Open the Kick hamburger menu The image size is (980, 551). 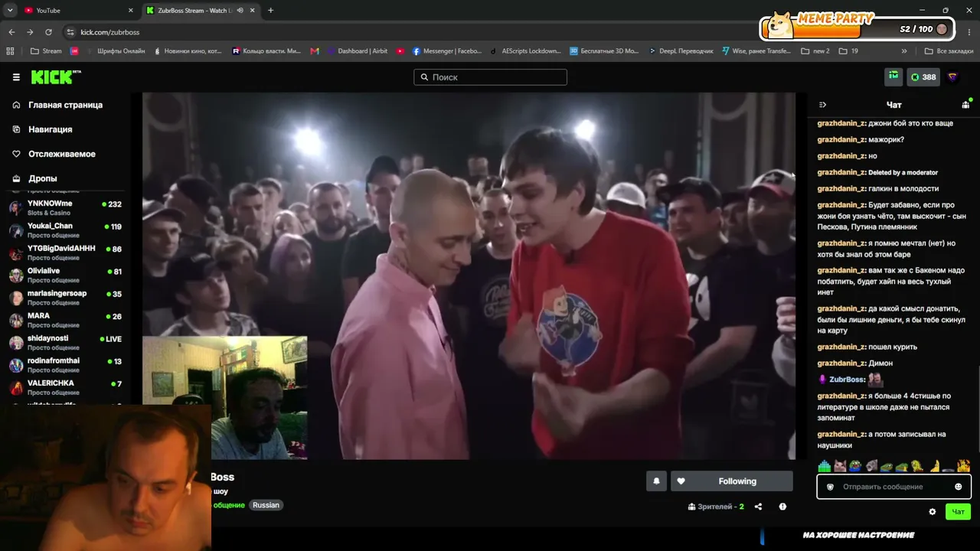(x=16, y=77)
